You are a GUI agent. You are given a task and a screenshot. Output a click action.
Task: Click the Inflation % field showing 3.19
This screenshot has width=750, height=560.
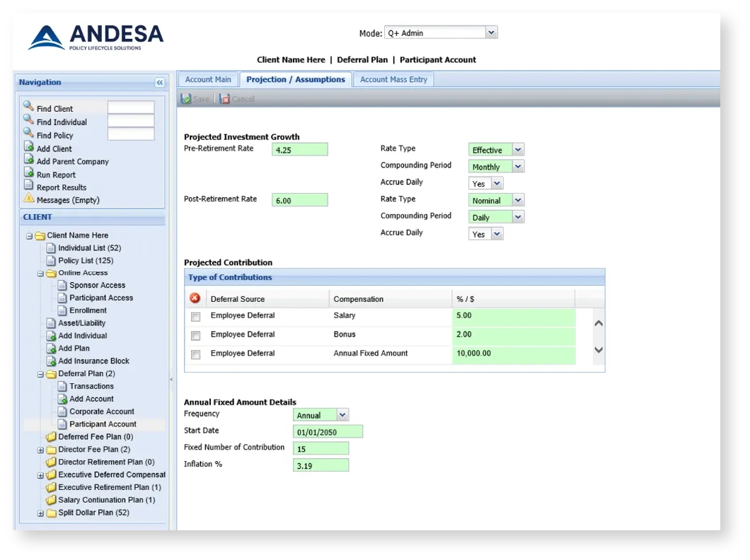tap(321, 465)
